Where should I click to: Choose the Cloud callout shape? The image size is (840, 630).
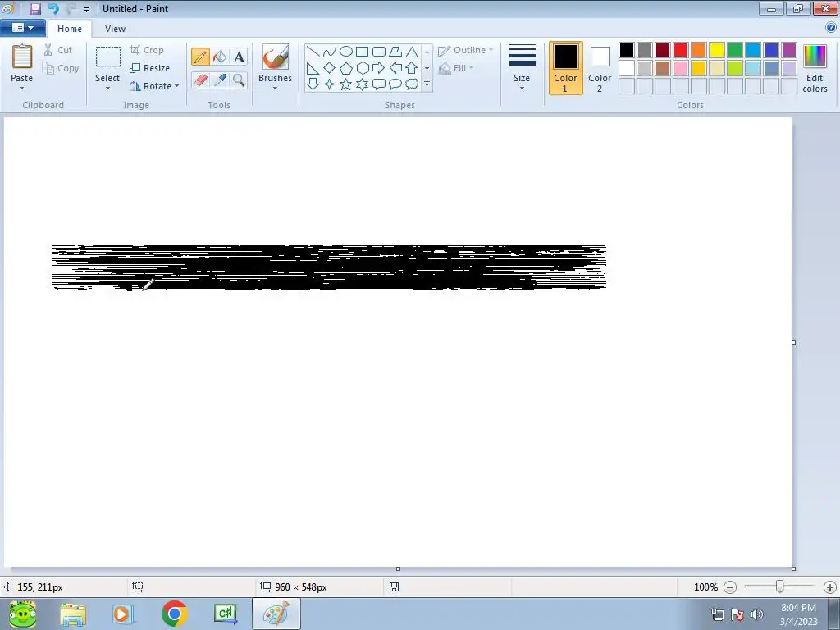[x=412, y=84]
